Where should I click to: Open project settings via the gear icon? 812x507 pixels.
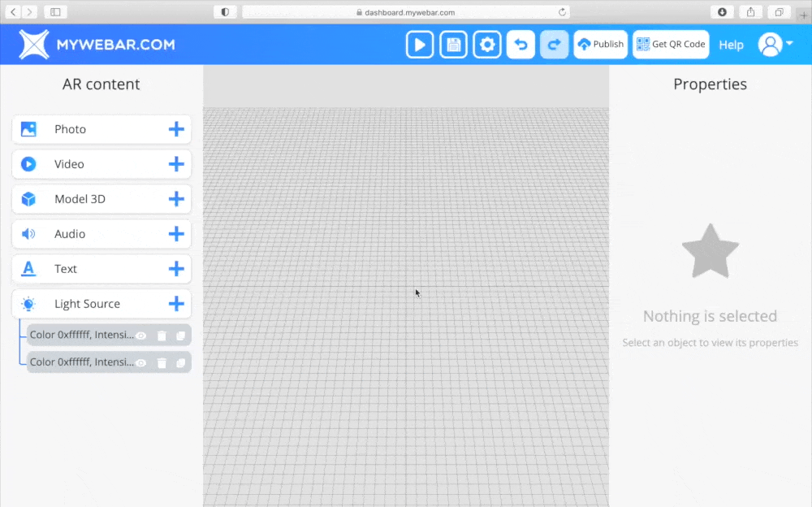click(486, 45)
